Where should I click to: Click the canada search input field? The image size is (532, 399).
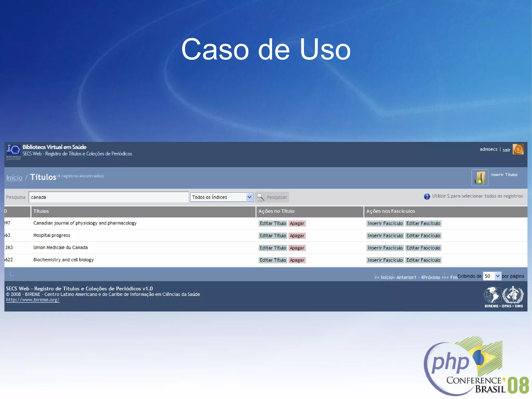[108, 197]
